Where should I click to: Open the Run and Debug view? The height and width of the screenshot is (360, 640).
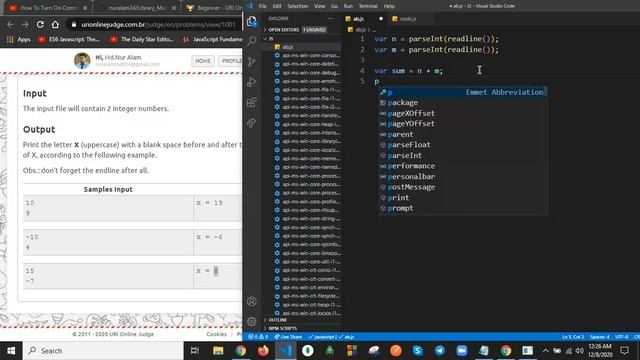pos(252,82)
